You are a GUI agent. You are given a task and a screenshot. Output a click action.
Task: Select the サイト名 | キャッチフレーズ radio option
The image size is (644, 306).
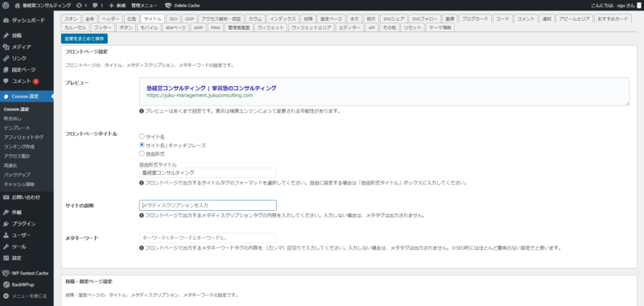tap(142, 145)
